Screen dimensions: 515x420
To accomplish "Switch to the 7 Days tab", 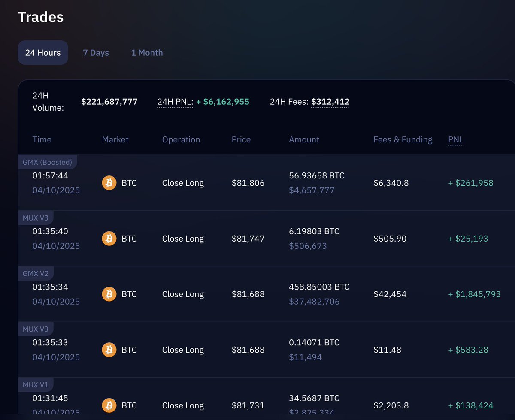I will click(96, 53).
